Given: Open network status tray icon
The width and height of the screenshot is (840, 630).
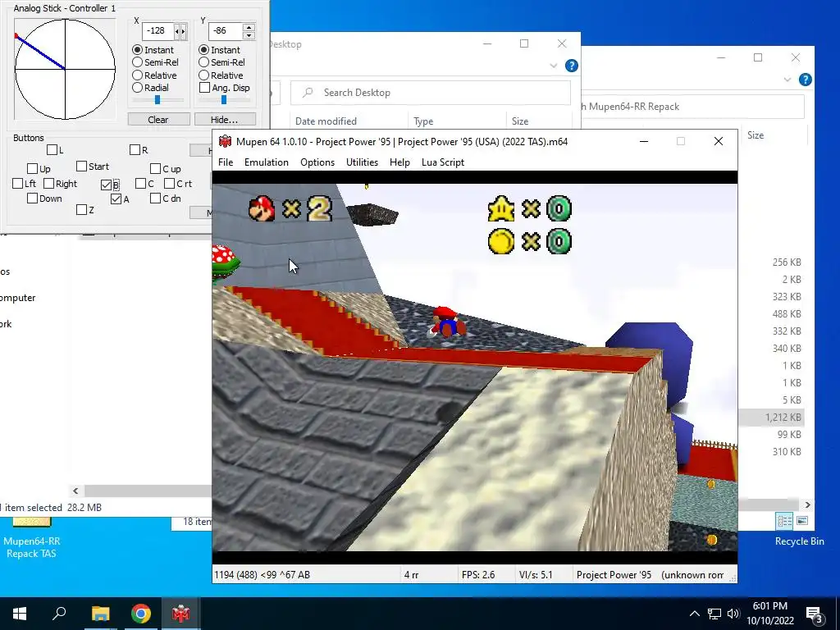Looking at the screenshot, I should 714,614.
